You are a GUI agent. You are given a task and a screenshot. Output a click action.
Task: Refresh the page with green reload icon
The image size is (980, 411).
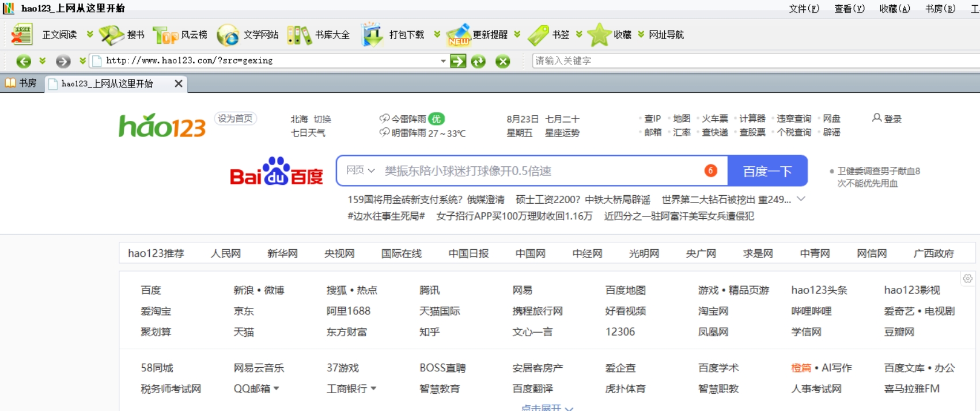pos(478,61)
